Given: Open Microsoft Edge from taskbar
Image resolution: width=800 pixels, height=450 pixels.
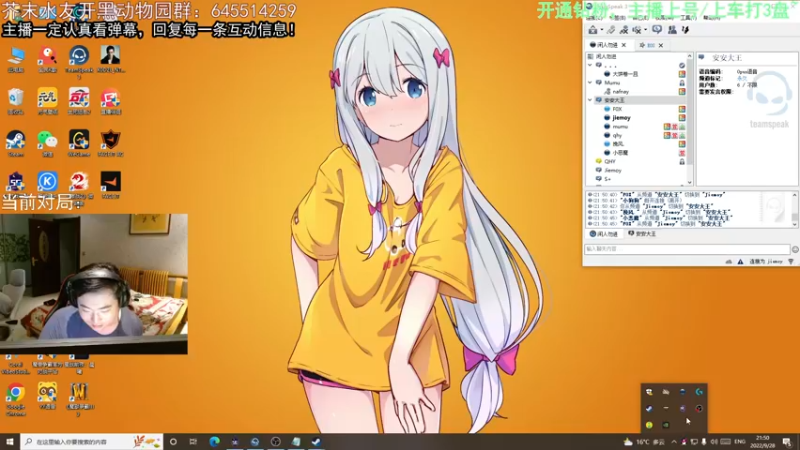Looking at the screenshot, I should [214, 442].
